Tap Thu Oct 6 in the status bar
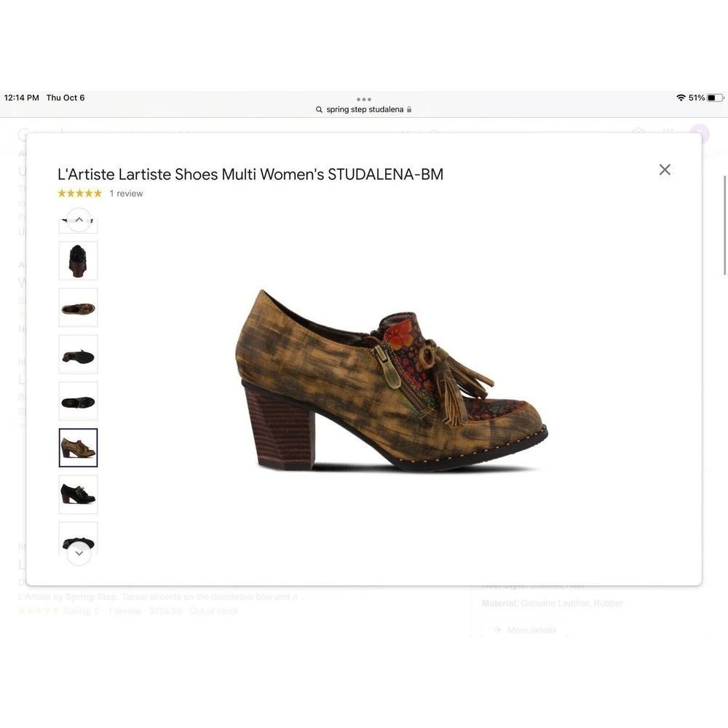The height and width of the screenshot is (728, 728). click(66, 97)
